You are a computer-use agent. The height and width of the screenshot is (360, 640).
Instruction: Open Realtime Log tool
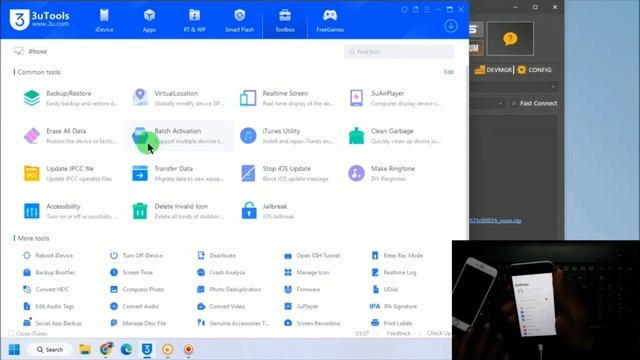[x=394, y=272]
